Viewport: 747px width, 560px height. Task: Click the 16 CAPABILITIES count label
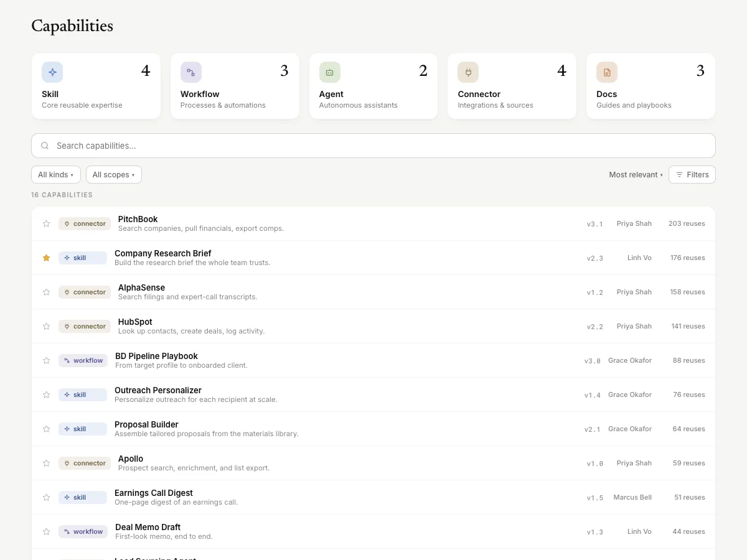pyautogui.click(x=62, y=195)
